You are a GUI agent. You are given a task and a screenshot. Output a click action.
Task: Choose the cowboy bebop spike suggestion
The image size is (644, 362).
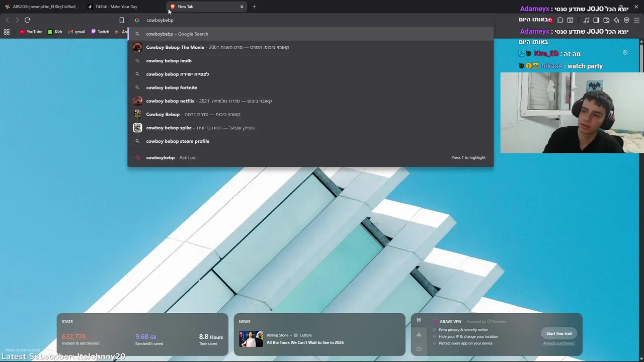pos(310,128)
